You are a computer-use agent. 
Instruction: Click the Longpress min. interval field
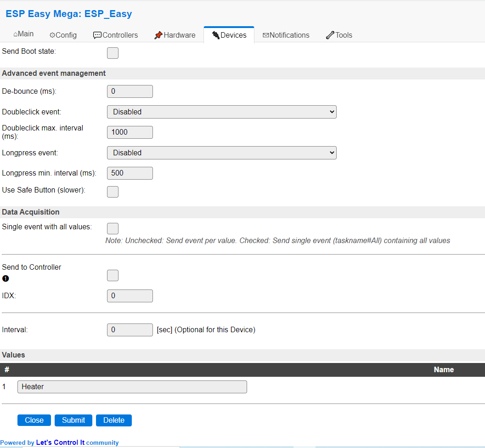click(x=130, y=173)
